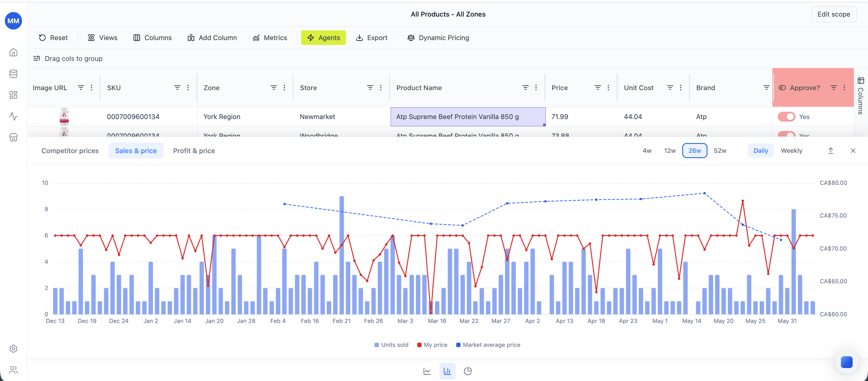Close the chart panel
The width and height of the screenshot is (868, 381).
[x=853, y=151]
